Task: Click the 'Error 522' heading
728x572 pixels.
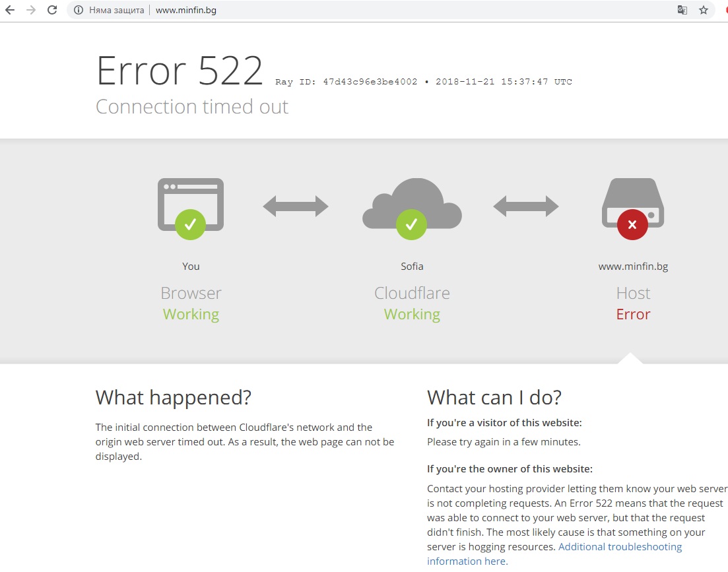Action: click(180, 71)
